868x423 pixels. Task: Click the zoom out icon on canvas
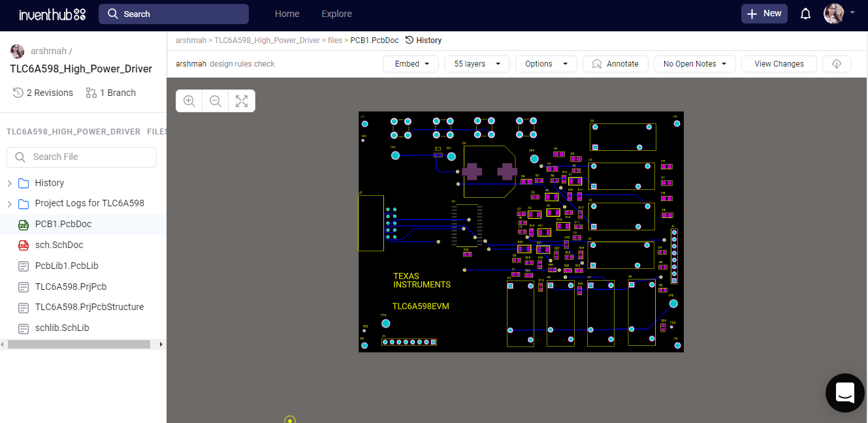pyautogui.click(x=216, y=101)
